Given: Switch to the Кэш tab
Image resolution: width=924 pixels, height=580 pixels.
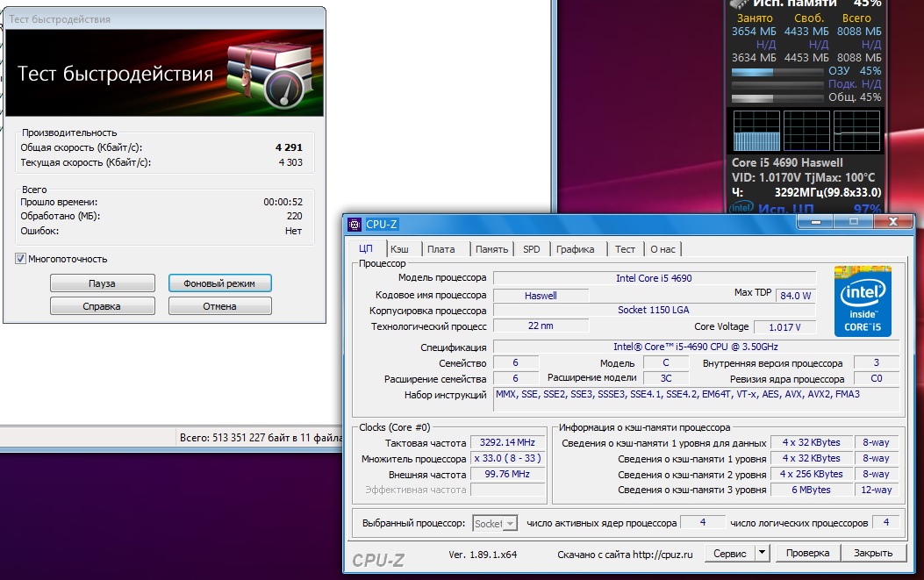Looking at the screenshot, I should point(399,249).
